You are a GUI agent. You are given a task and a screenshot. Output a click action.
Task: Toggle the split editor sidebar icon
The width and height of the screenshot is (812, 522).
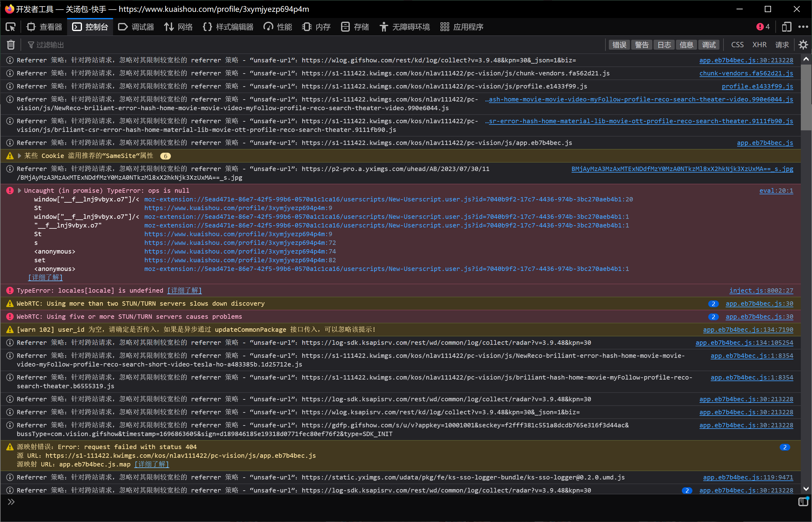point(803,502)
